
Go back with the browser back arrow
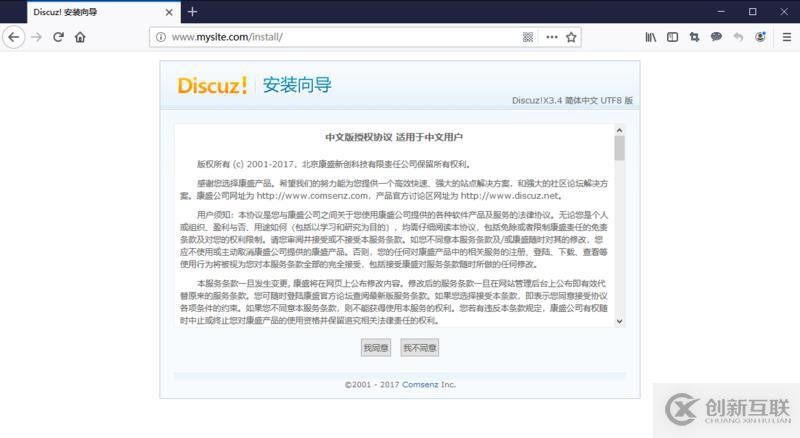coord(14,37)
